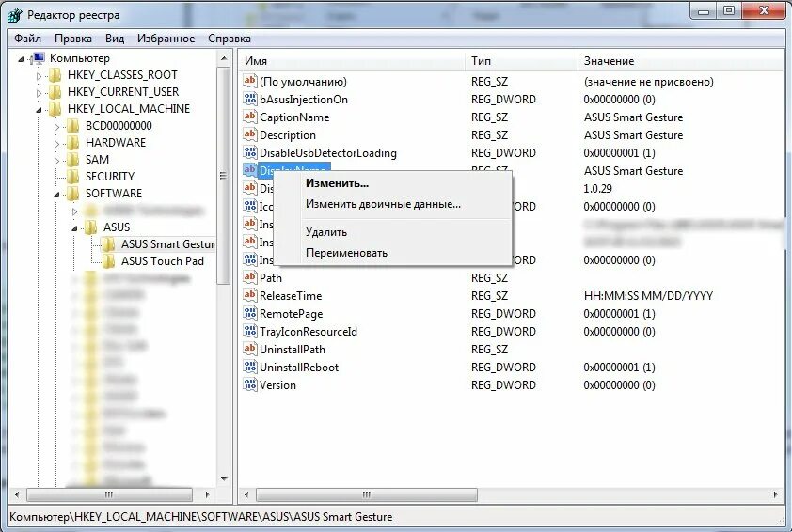Sort by the Имя column header

click(352, 60)
